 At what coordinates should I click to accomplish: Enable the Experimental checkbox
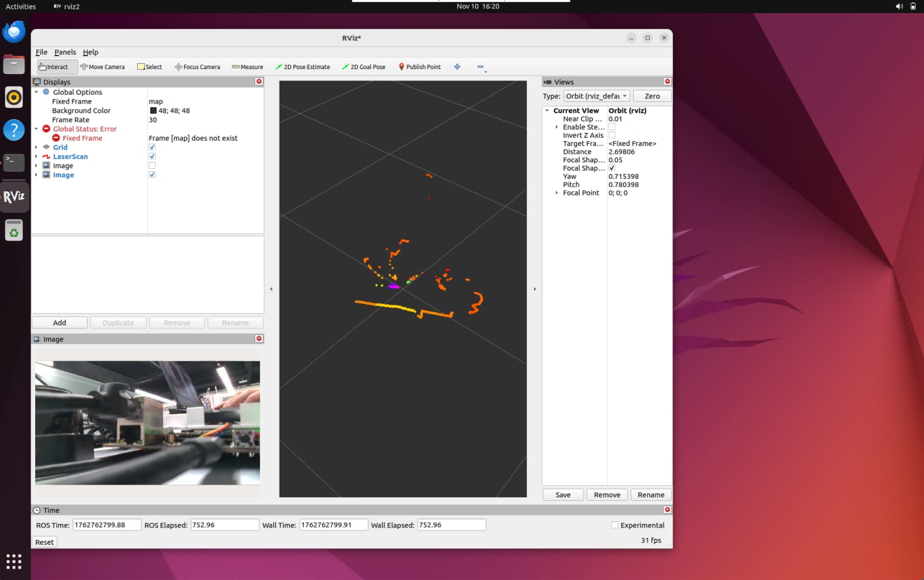click(615, 525)
